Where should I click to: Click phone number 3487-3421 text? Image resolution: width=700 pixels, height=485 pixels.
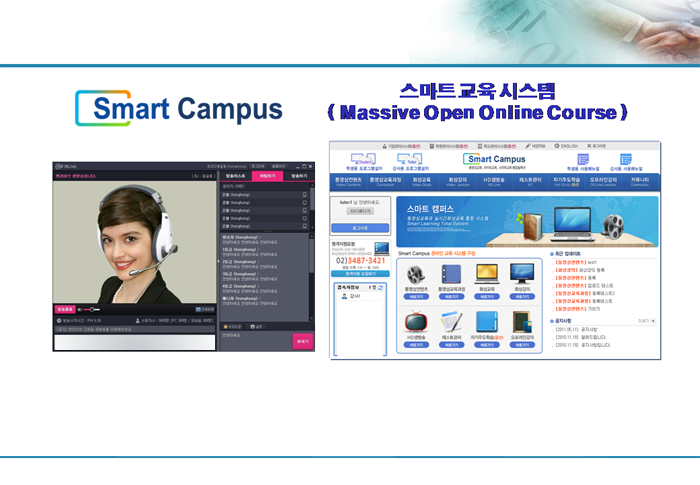pos(366,260)
